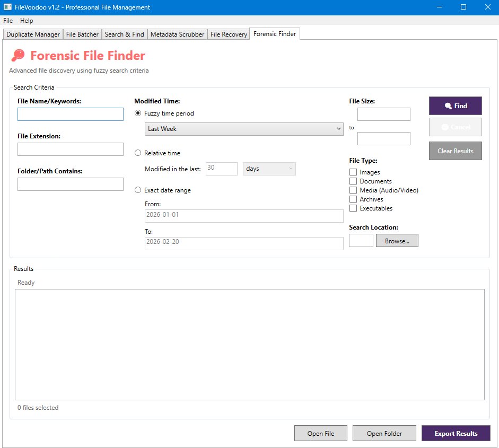Viewport: 499px width, 448px height.
Task: Click the Export Results button
Action: click(456, 433)
